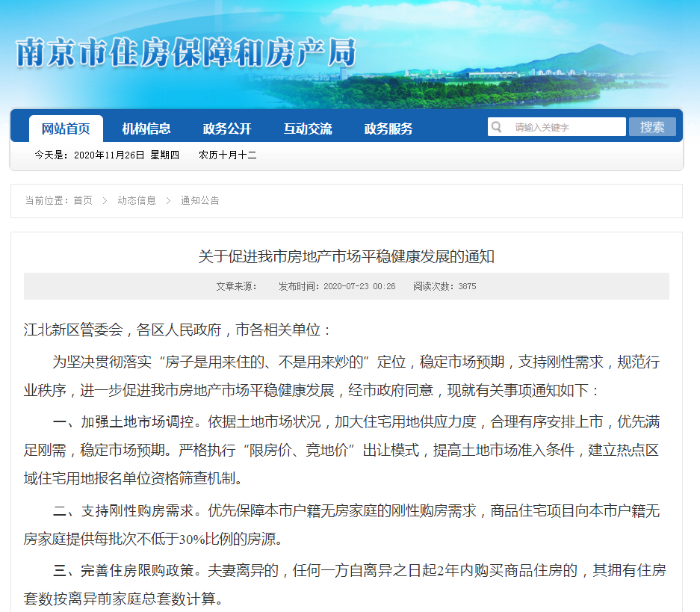The height and width of the screenshot is (612, 700).
Task: Follow the 首页 breadcrumb link
Action: 83,200
